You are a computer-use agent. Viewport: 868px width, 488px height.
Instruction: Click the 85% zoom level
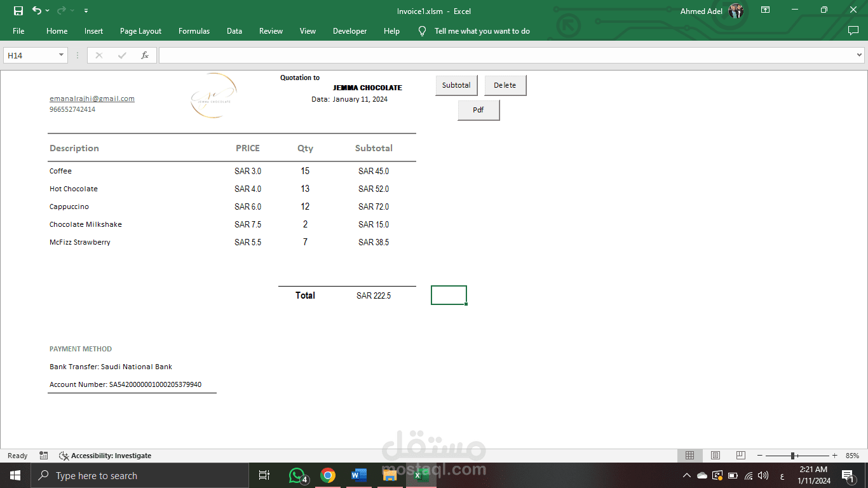pos(852,456)
